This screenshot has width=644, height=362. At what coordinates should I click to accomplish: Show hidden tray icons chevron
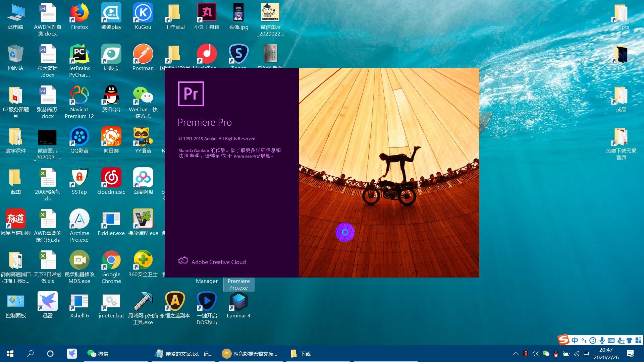[x=516, y=354]
